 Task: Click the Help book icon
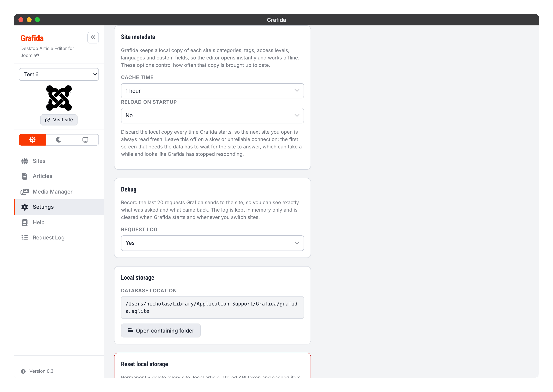pos(25,222)
